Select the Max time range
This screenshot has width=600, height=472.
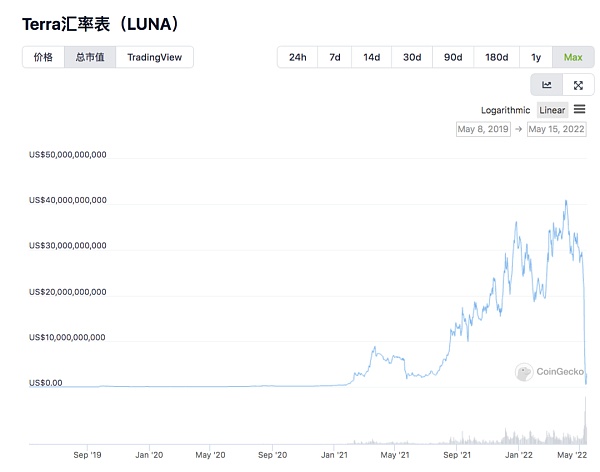573,57
